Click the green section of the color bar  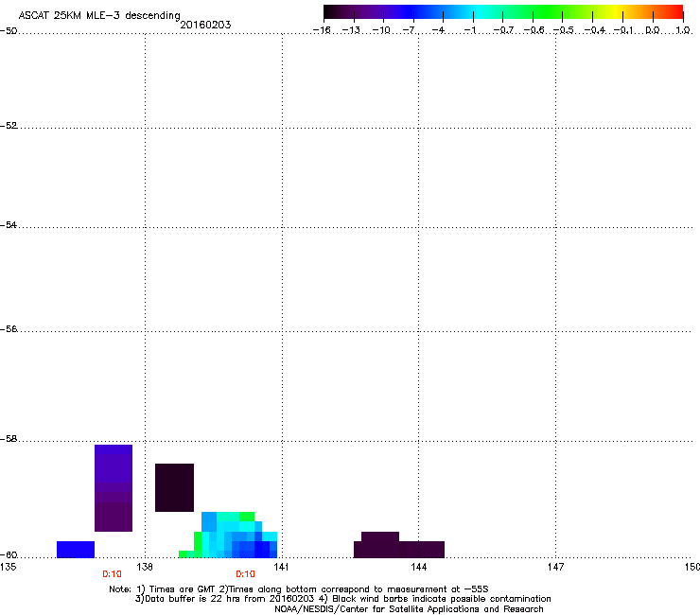click(547, 11)
